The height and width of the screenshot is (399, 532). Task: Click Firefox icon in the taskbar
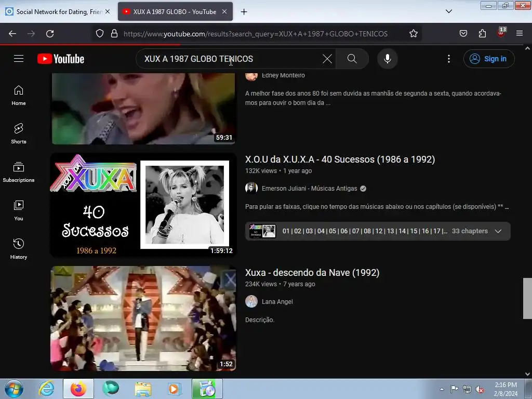coord(78,389)
